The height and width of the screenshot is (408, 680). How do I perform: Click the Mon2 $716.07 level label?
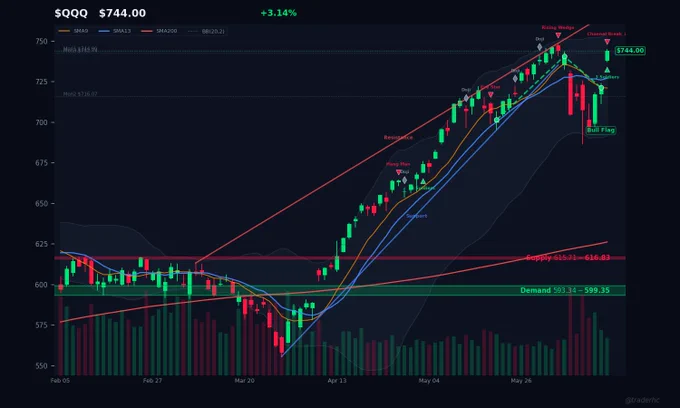[80, 94]
